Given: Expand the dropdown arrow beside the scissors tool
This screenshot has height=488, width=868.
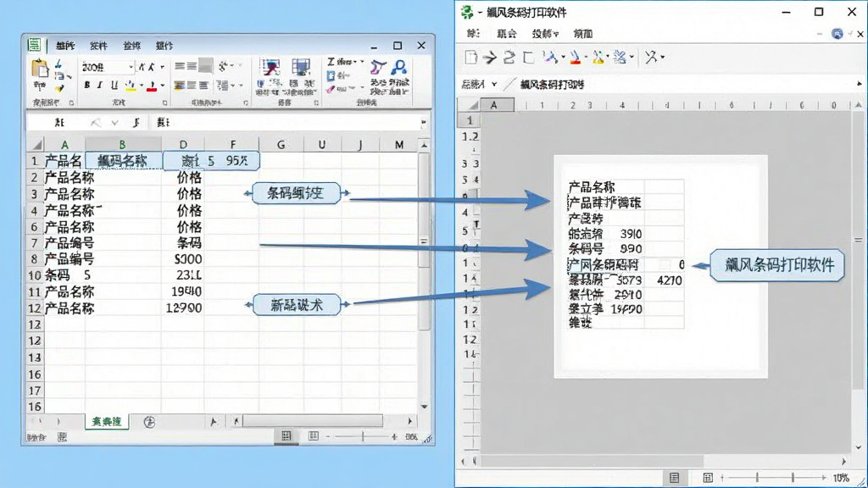Looking at the screenshot, I should tap(662, 57).
